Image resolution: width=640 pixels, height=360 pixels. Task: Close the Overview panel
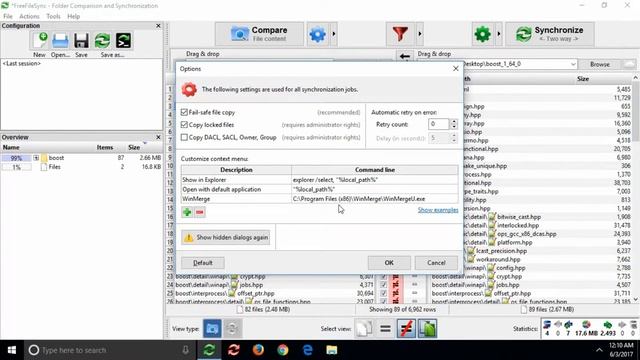click(158, 137)
